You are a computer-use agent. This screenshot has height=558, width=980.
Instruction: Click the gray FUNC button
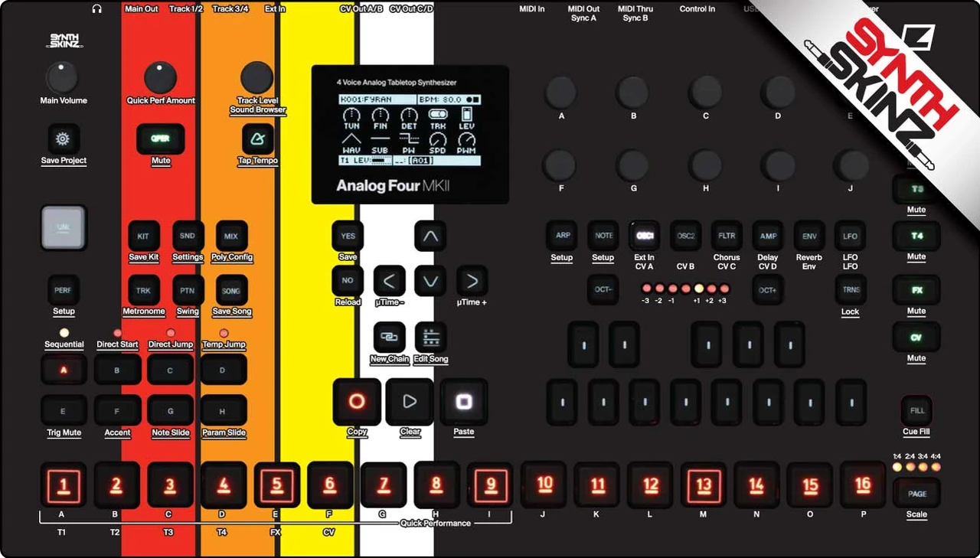(64, 227)
